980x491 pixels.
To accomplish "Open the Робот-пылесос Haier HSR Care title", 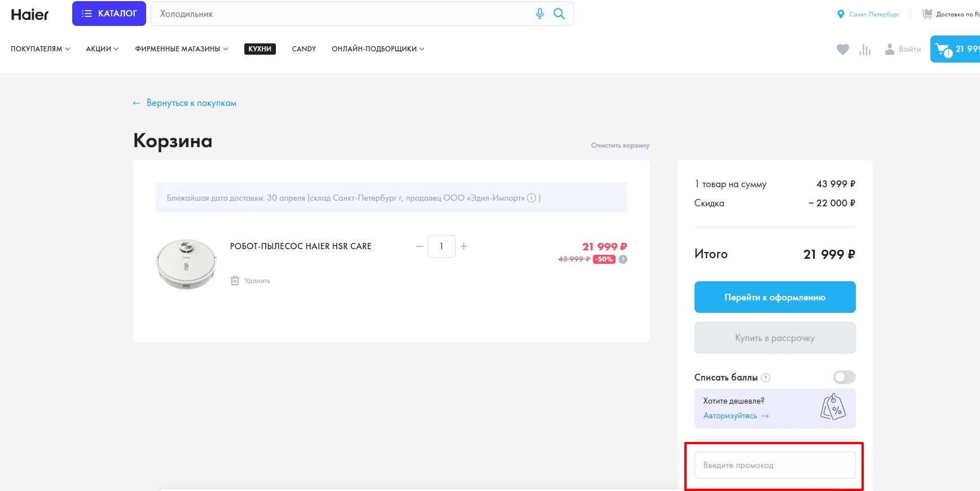I will tap(301, 246).
